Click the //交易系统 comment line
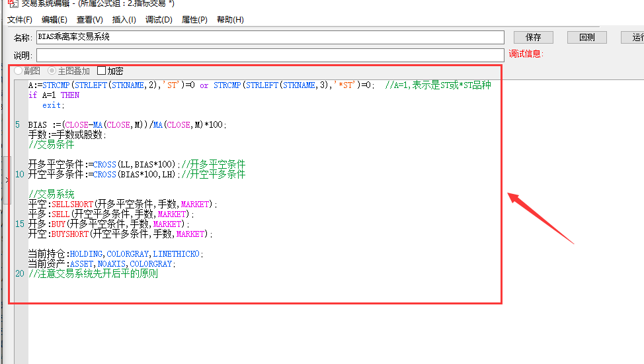Viewport: 644px width, 364px height. coord(52,194)
